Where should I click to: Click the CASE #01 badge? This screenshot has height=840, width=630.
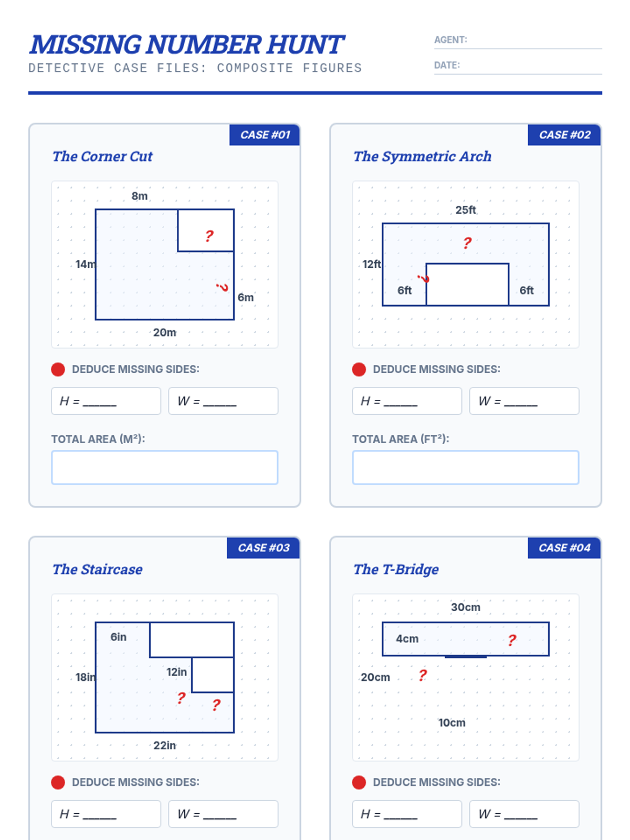point(265,135)
